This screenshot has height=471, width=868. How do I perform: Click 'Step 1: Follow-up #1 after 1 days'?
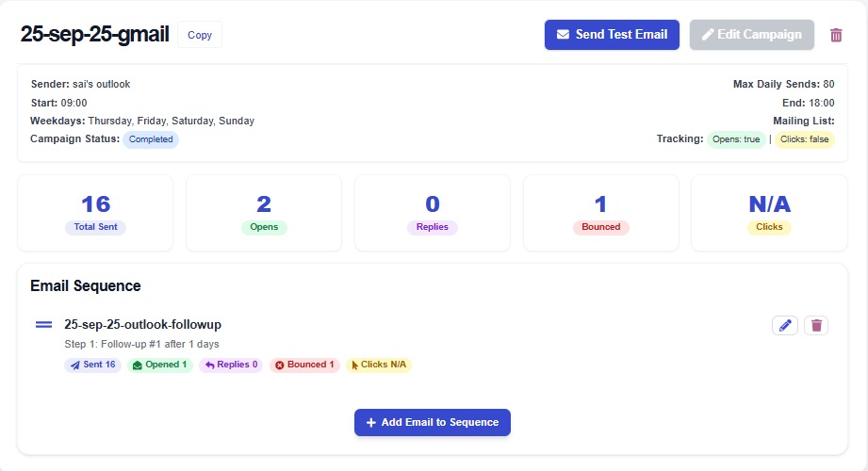[x=141, y=344]
